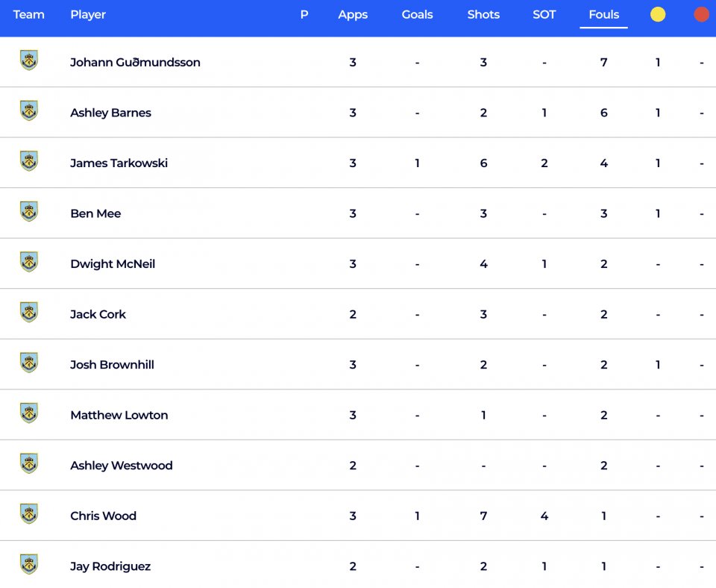
Task: Open Josh Brownhill player name
Action: click(x=112, y=365)
